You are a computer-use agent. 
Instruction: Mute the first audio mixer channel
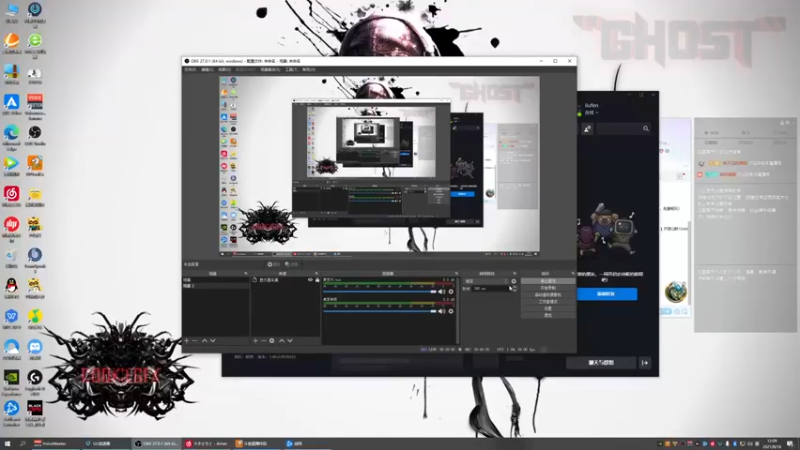442,291
